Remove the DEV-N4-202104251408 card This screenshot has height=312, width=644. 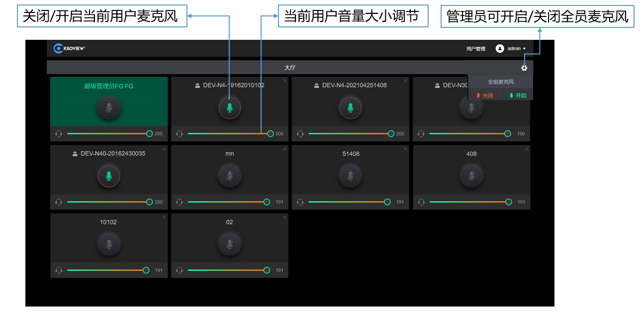[x=406, y=81]
